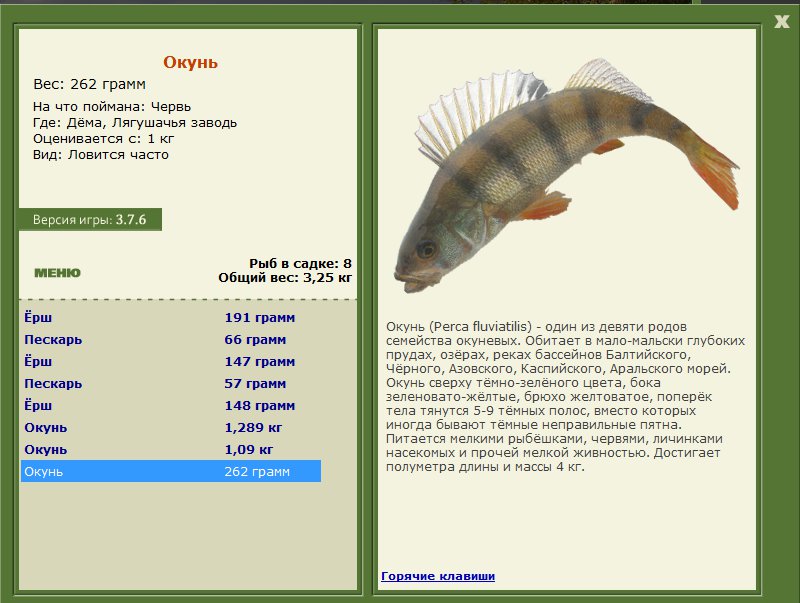Click the На что поймана: Червь line
This screenshot has height=603, width=800.
click(x=112, y=107)
